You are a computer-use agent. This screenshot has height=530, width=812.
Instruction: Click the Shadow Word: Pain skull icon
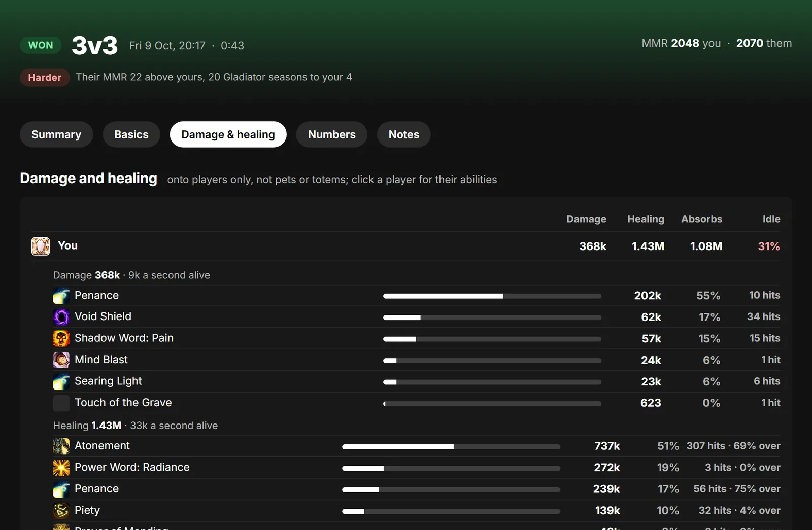(x=61, y=338)
